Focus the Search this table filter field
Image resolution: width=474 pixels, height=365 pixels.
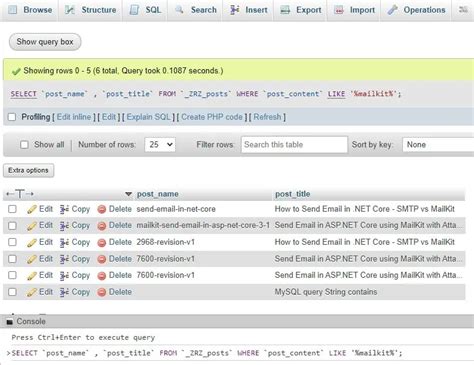pos(294,145)
